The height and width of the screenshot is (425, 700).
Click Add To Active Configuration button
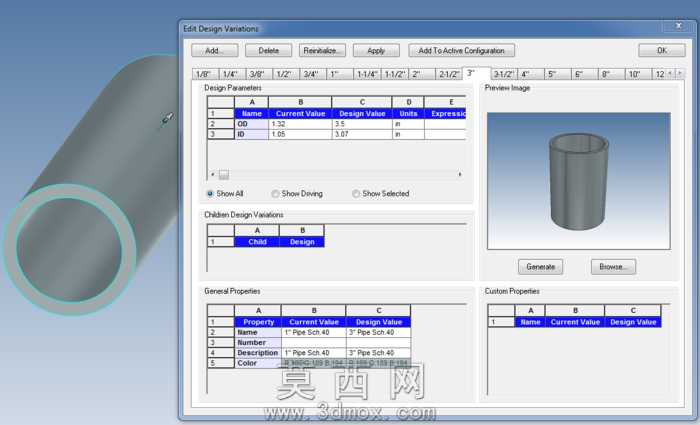tap(461, 50)
